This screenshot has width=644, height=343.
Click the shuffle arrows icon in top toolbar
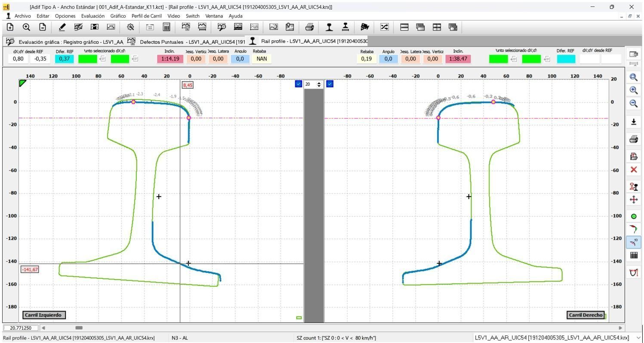click(x=384, y=27)
